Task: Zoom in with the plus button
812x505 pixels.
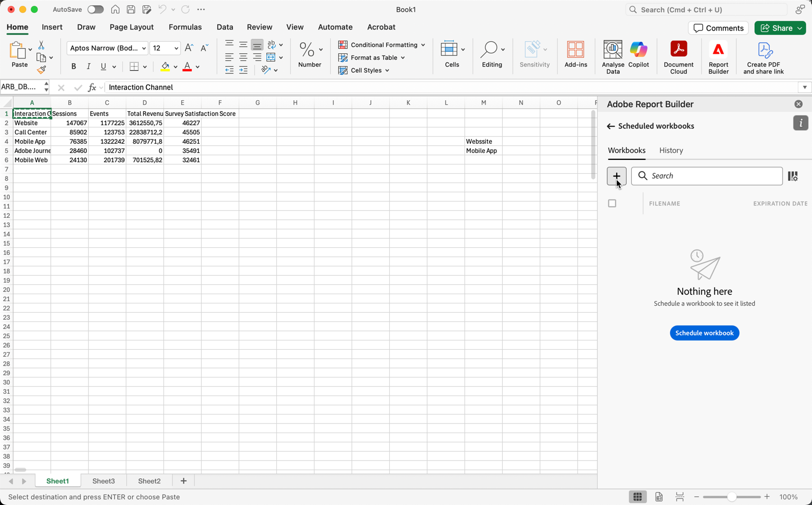Action: click(x=767, y=497)
